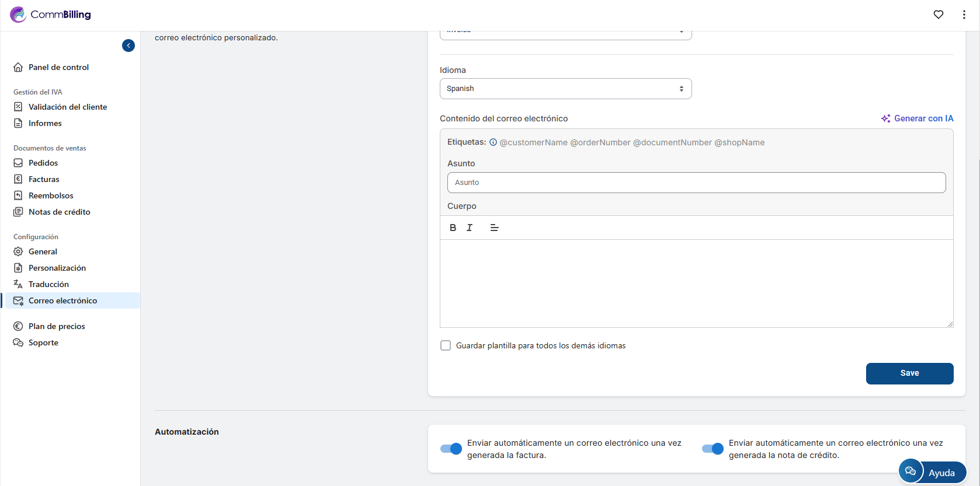Image resolution: width=980 pixels, height=486 pixels.
Task: Open the three-dot options menu
Action: [x=964, y=15]
